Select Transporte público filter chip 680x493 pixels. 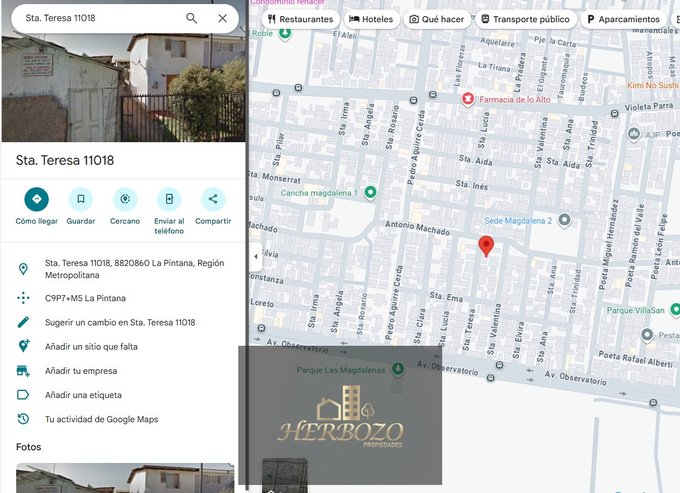524,19
